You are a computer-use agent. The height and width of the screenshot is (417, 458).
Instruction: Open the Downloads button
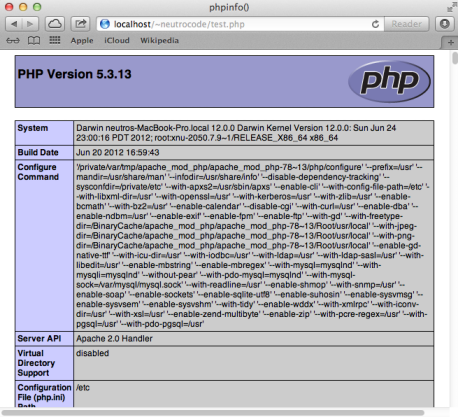coord(445,24)
